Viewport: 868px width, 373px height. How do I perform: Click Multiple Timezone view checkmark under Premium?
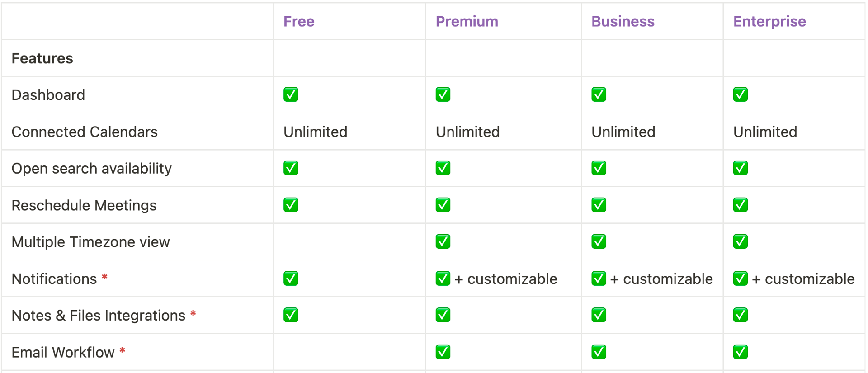tap(443, 241)
